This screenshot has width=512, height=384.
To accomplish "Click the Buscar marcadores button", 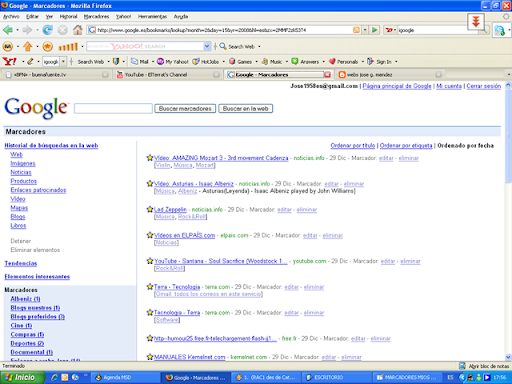I will (185, 109).
